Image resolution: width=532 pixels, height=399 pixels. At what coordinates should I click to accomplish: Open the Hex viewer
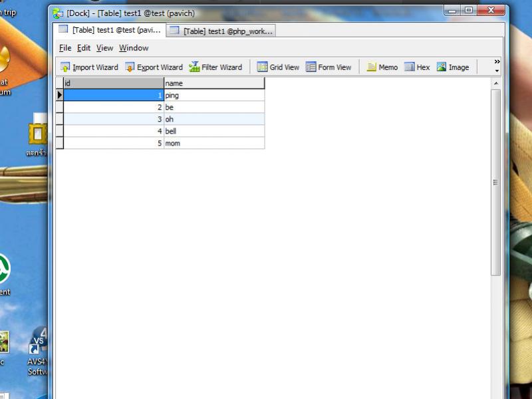click(x=417, y=67)
